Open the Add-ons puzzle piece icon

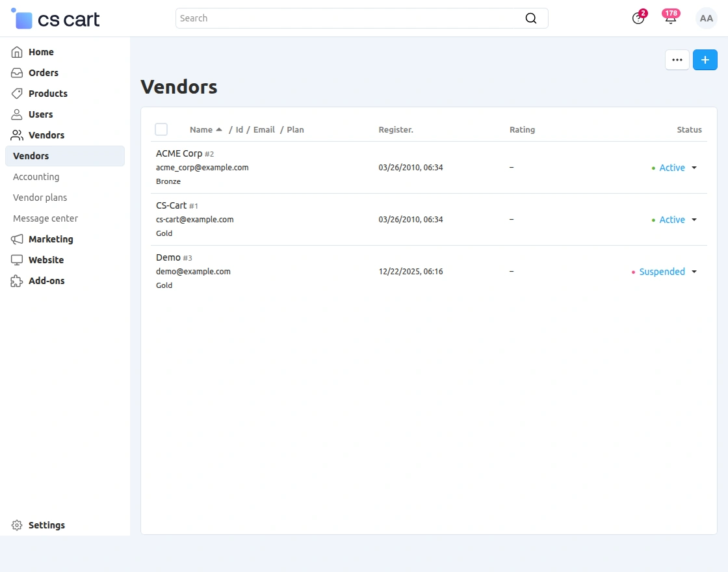(16, 281)
